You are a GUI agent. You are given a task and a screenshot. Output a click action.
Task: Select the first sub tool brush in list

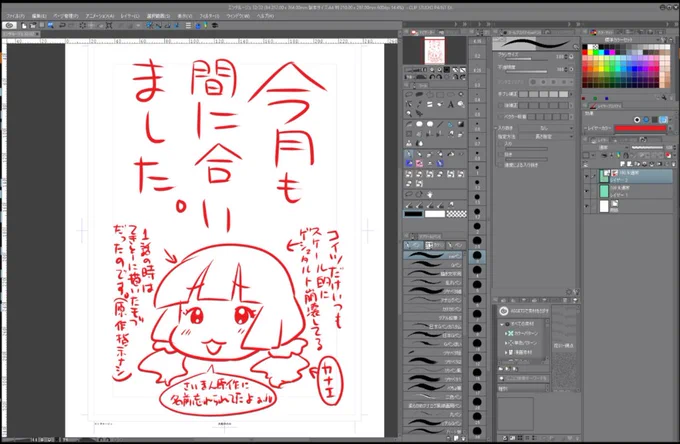coord(433,256)
